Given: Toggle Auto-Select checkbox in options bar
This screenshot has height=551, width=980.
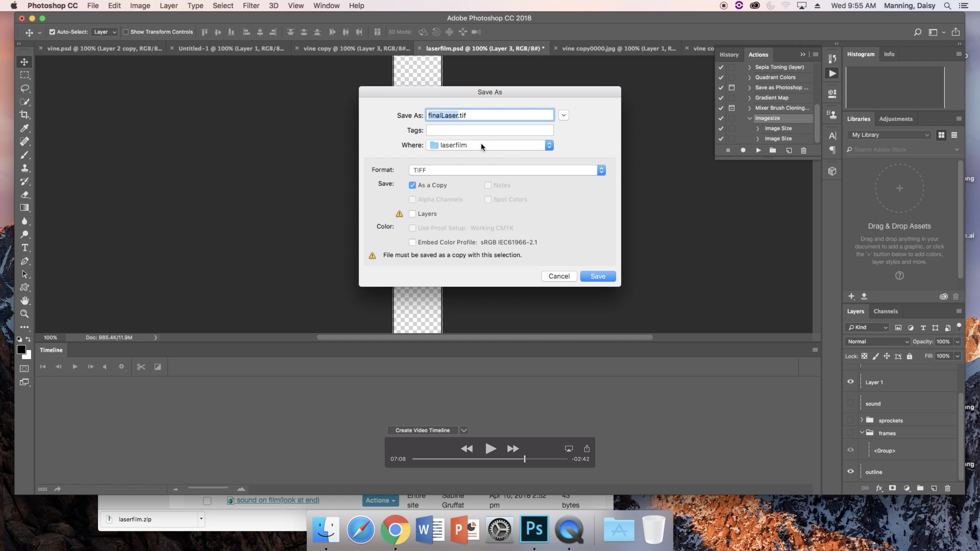Looking at the screenshot, I should pos(52,32).
